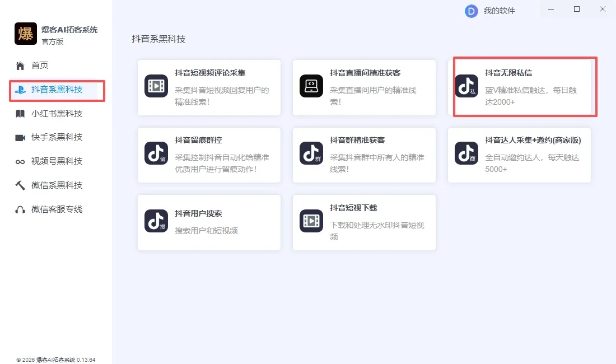This screenshot has height=364, width=616.
Task: Click the 官方版 label under app name
Action: 53,41
